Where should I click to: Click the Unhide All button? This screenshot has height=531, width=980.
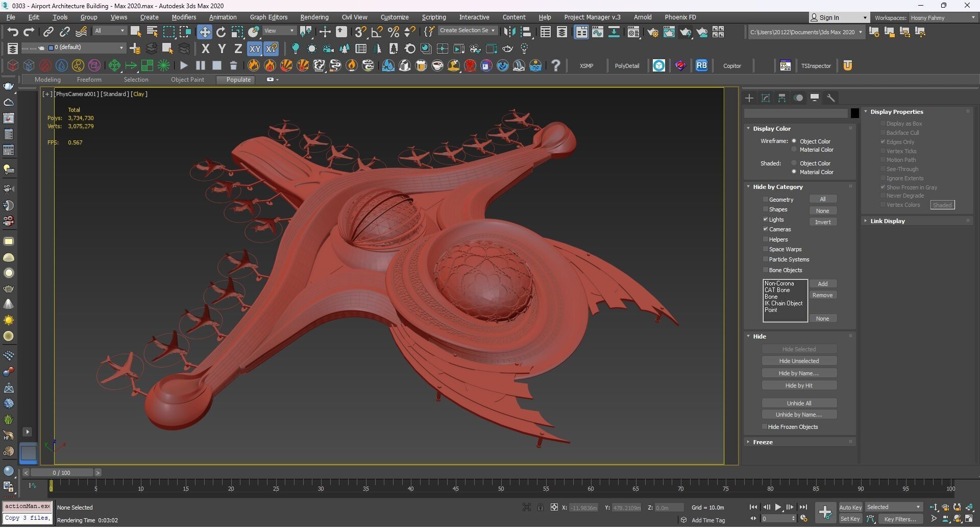[799, 403]
